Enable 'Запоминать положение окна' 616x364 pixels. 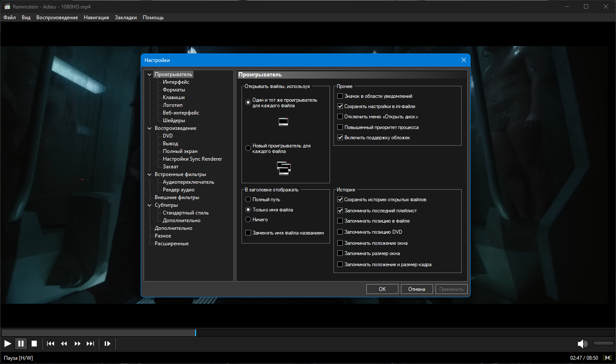tap(340, 243)
